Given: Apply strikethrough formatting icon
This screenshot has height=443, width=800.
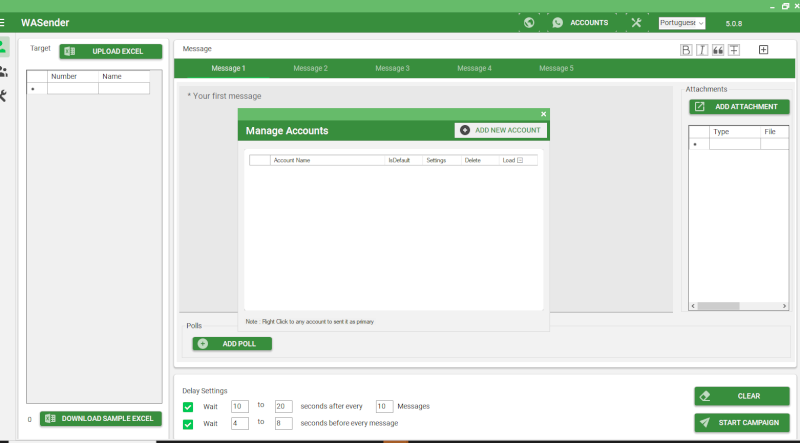Looking at the screenshot, I should tap(734, 50).
